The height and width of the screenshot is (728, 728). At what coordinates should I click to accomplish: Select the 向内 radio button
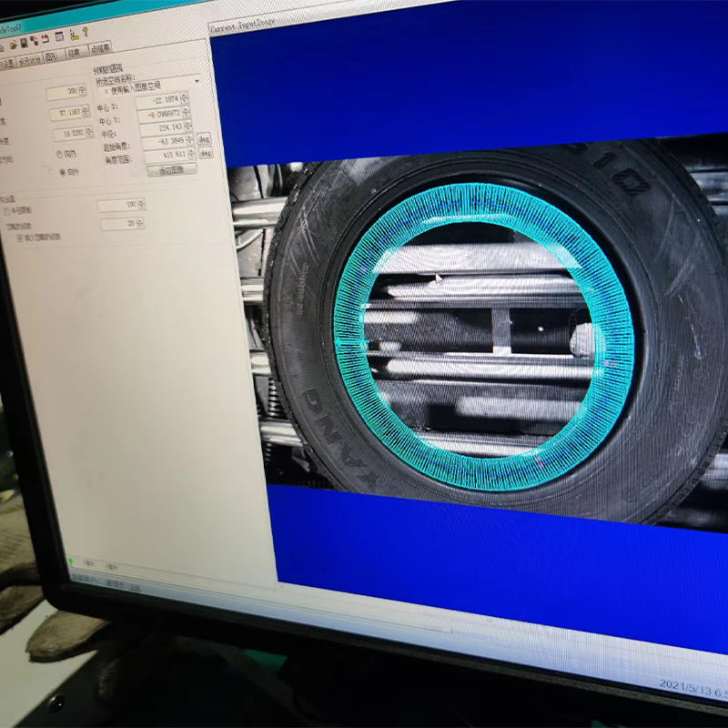tap(59, 154)
